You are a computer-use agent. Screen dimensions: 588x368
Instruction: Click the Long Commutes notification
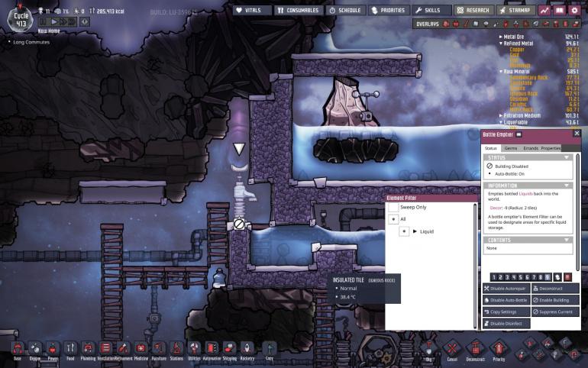31,42
